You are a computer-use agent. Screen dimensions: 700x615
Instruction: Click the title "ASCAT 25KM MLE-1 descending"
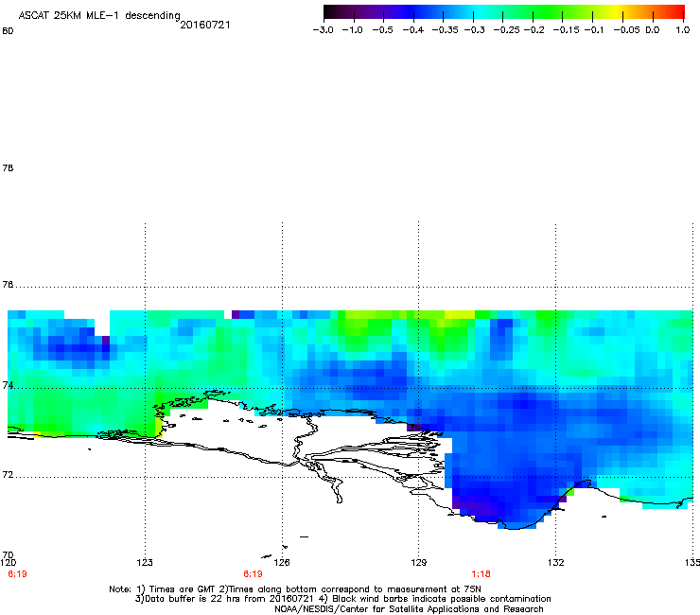(99, 16)
